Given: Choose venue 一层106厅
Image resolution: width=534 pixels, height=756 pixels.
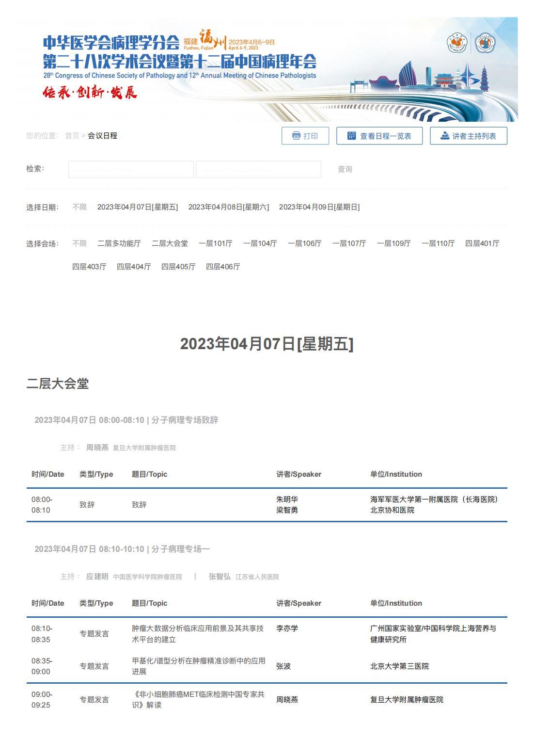Looking at the screenshot, I should point(305,243).
